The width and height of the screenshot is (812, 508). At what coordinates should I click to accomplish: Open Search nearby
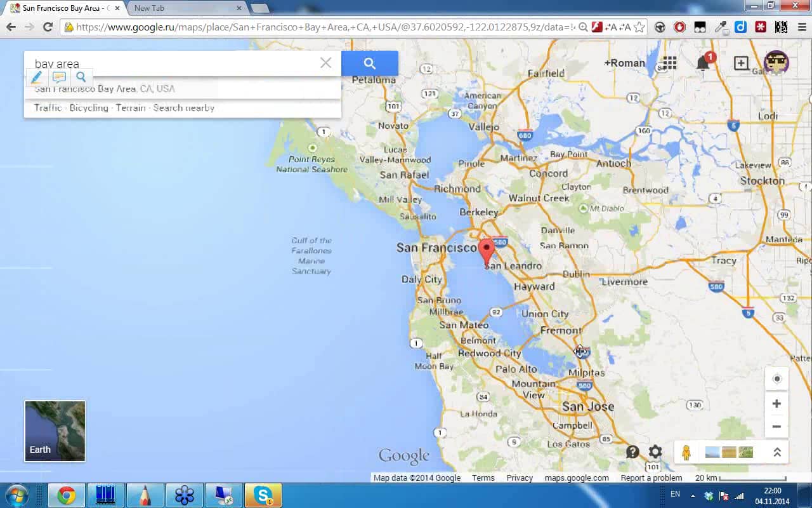pos(184,108)
